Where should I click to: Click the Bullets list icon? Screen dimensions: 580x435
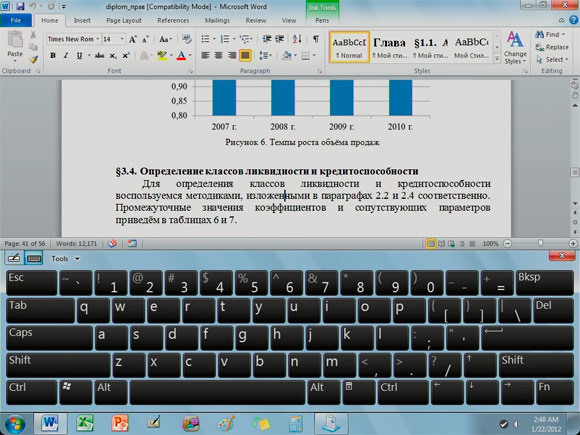point(205,39)
